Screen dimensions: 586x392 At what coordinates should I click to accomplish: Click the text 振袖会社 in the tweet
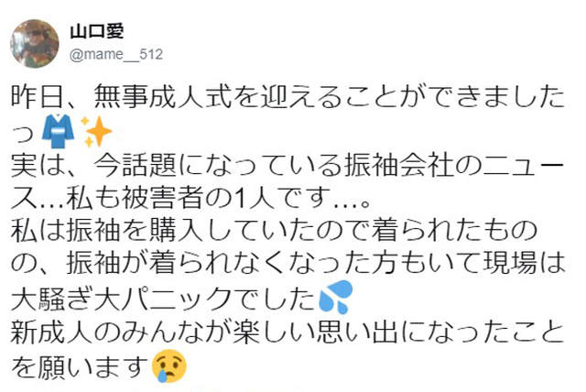coord(399,165)
